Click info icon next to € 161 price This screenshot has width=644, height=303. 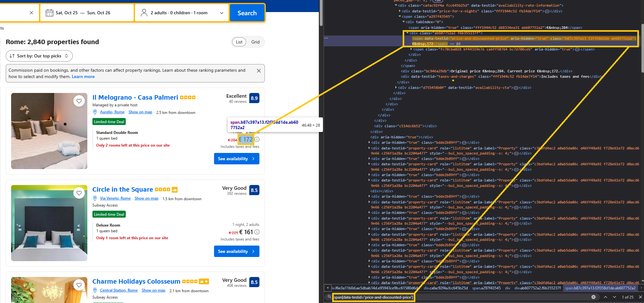(257, 232)
